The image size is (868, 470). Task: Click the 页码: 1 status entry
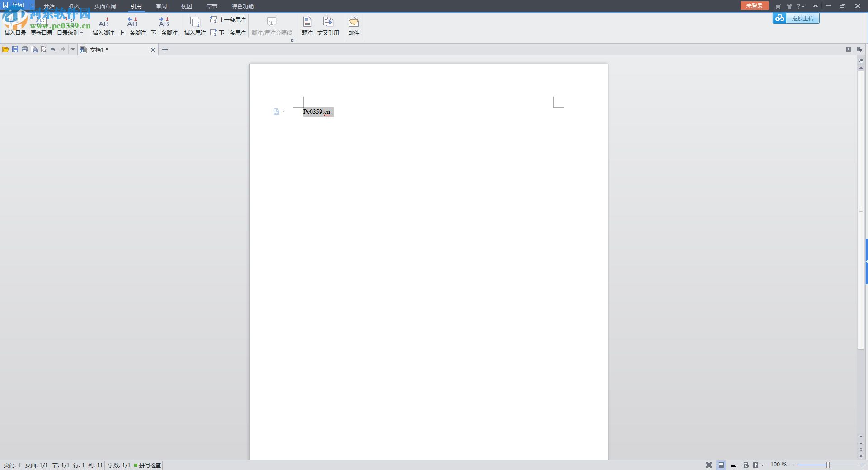(x=12, y=465)
